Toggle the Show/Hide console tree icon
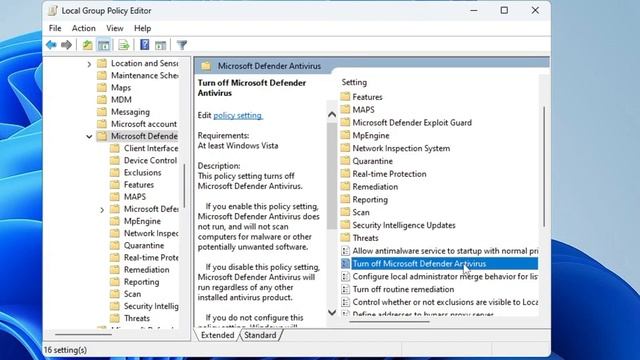Image resolution: width=640 pixels, height=360 pixels. pyautogui.click(x=104, y=45)
